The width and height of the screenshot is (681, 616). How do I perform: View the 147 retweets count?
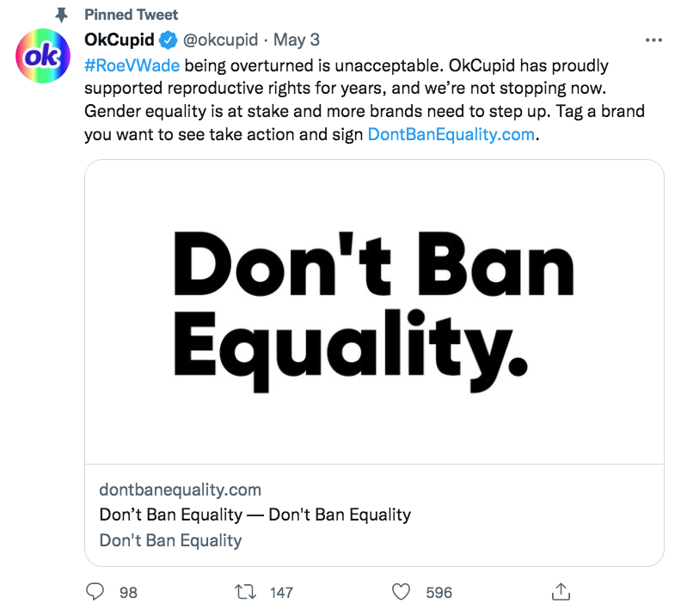[x=281, y=593]
